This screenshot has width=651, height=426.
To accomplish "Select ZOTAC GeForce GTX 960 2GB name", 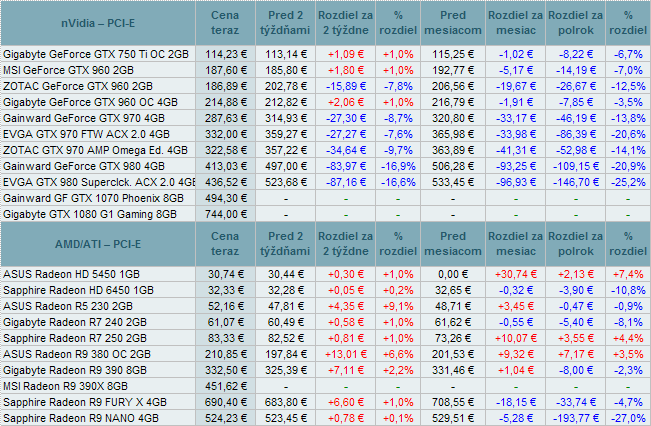I will point(78,86).
